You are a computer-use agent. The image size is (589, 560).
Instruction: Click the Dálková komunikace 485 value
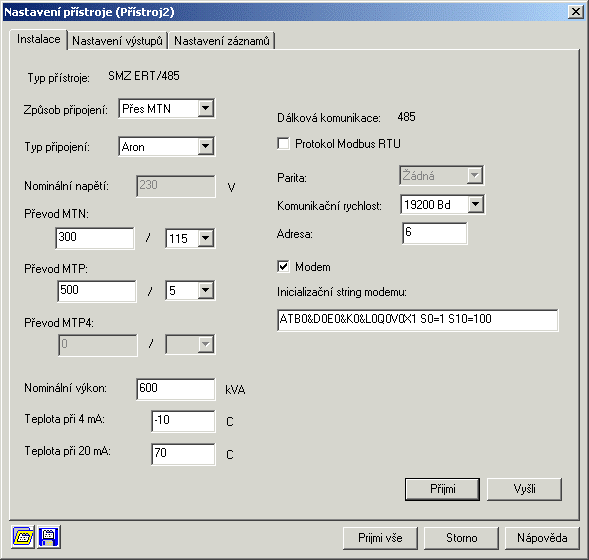(406, 117)
